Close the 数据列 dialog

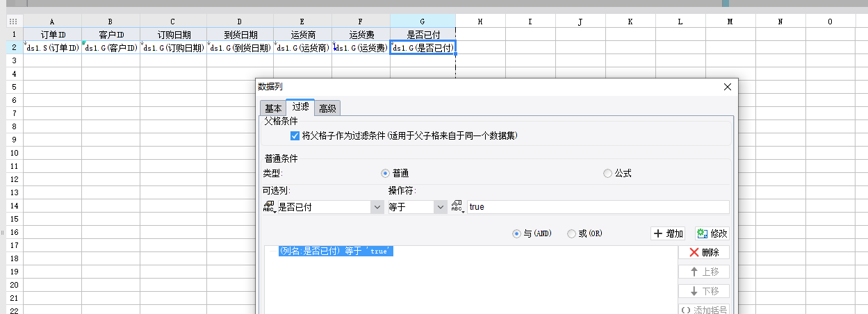click(728, 87)
